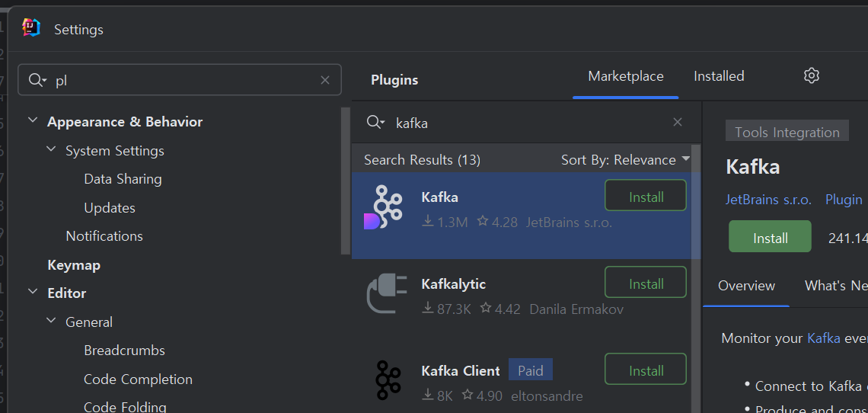The width and height of the screenshot is (868, 413).
Task: Click the Kafka Client plugin icon
Action: (x=388, y=380)
